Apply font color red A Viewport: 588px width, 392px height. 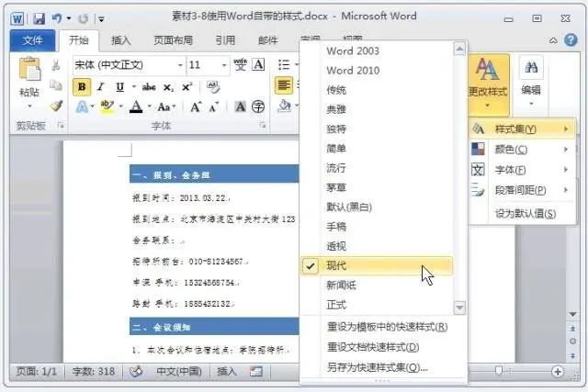click(136, 107)
